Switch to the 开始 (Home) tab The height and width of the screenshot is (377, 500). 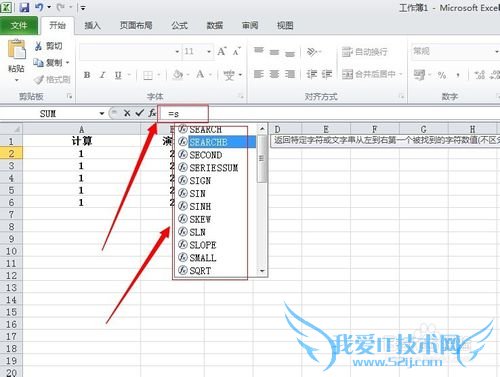57,25
